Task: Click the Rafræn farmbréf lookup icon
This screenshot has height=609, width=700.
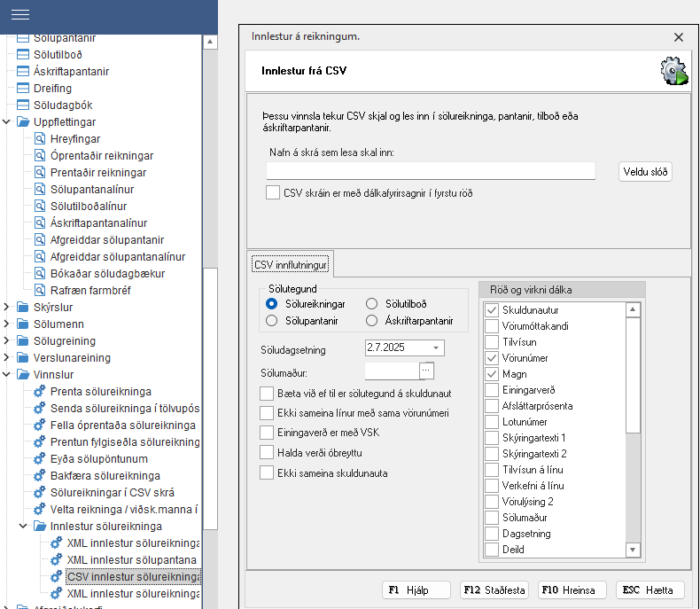Action: pyautogui.click(x=39, y=290)
